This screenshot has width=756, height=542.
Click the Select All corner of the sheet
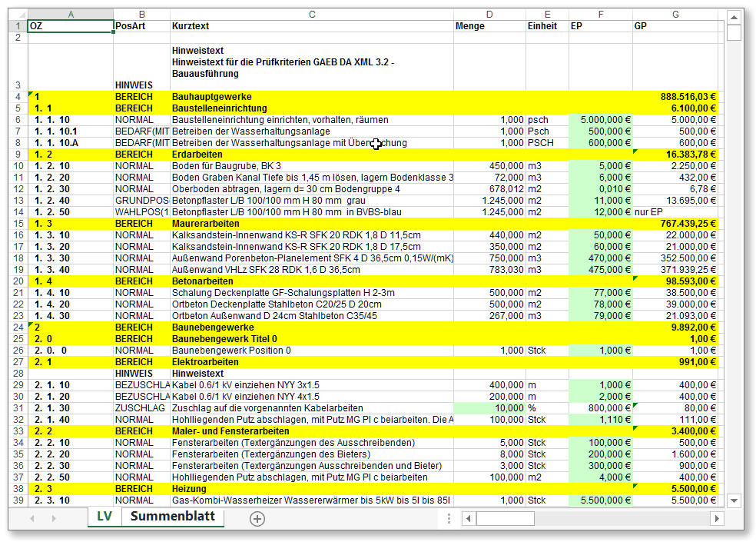tap(18, 15)
